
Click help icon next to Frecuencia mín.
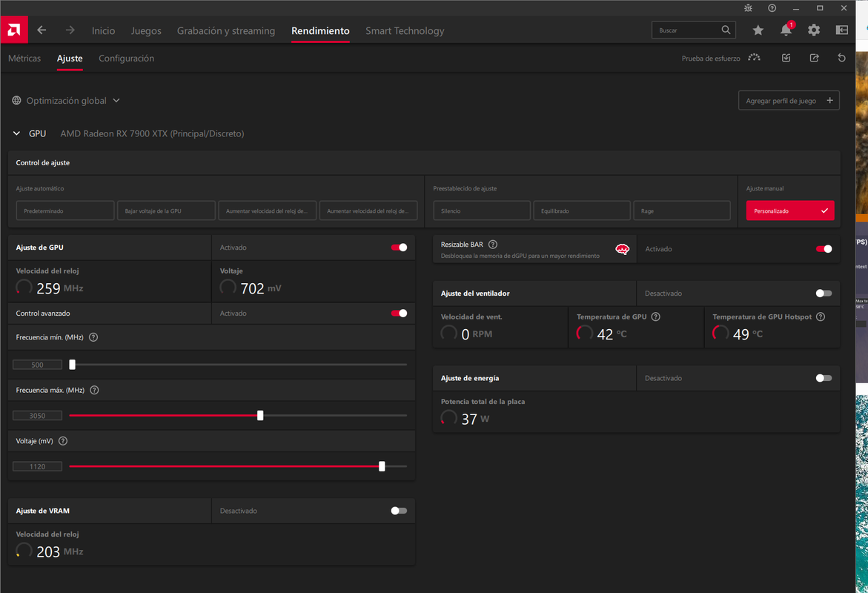[x=93, y=337]
